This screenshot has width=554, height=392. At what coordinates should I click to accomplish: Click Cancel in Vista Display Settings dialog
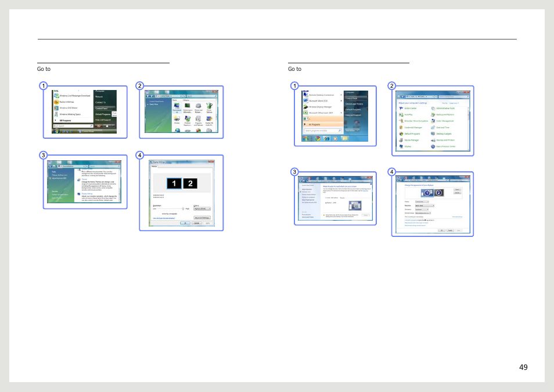coord(196,223)
